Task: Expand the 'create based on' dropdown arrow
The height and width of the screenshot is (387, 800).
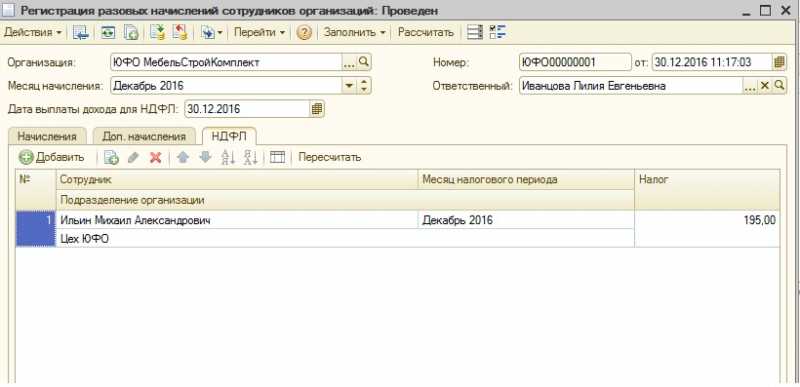Action: 220,33
